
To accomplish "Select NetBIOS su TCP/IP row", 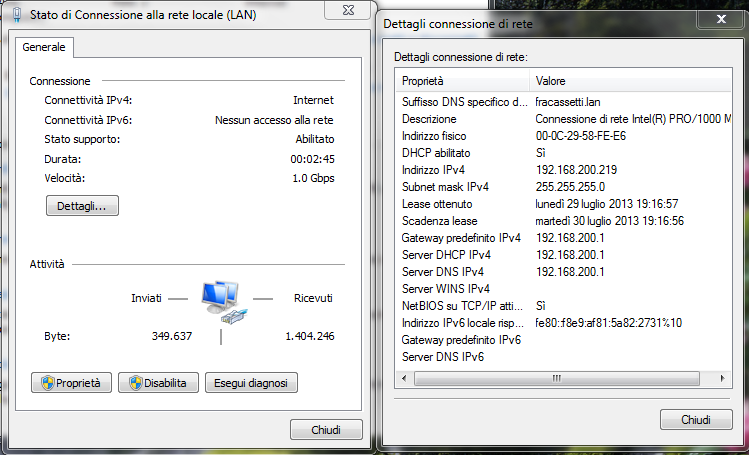I will tap(564, 306).
